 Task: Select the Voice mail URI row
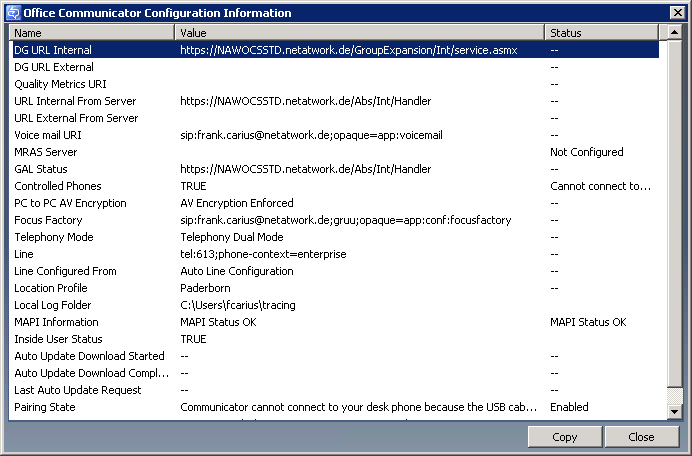334,135
